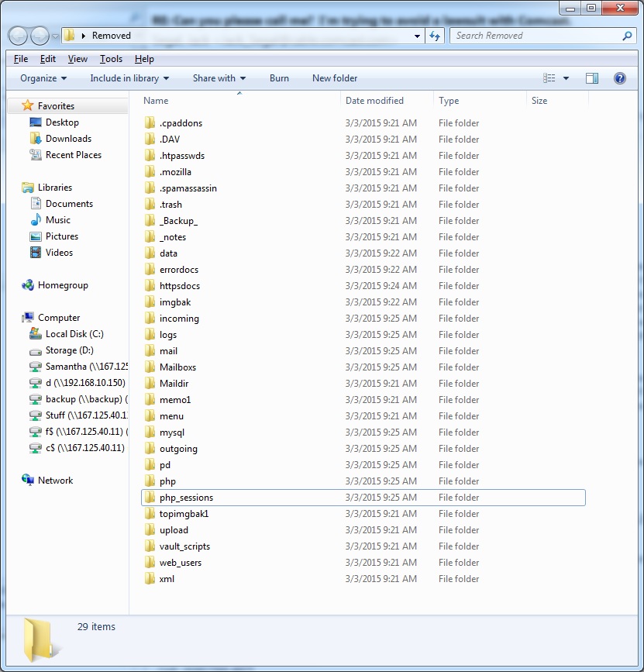Click the Change your view icon
644x672 pixels.
549,78
